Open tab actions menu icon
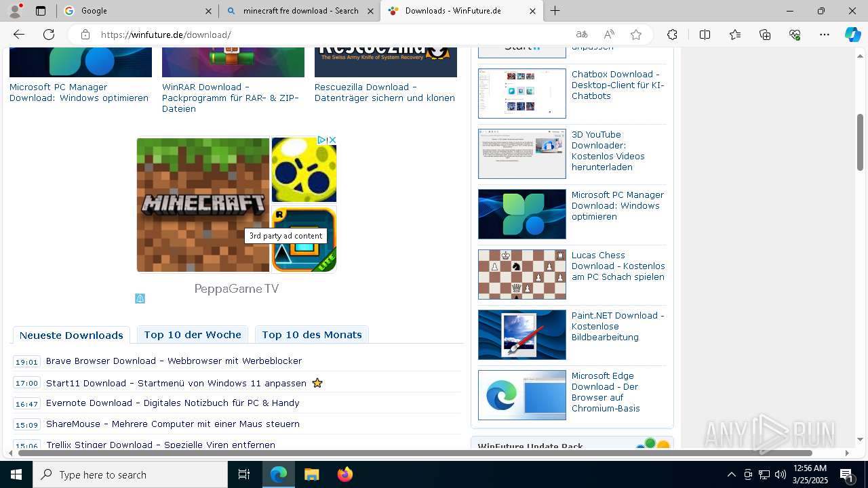 tap(41, 11)
